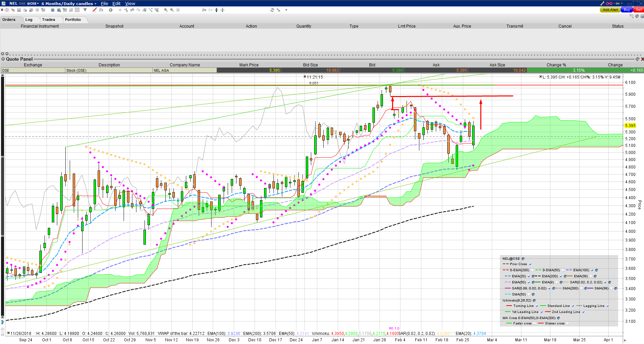Uncheck Lagging Line checkbox
Viewport: 644px width, 344px height.
coord(608,306)
